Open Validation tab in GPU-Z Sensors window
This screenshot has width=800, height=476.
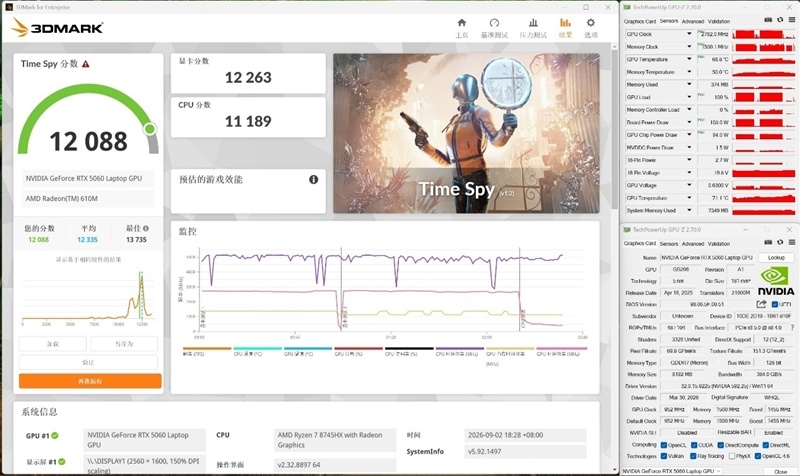719,21
